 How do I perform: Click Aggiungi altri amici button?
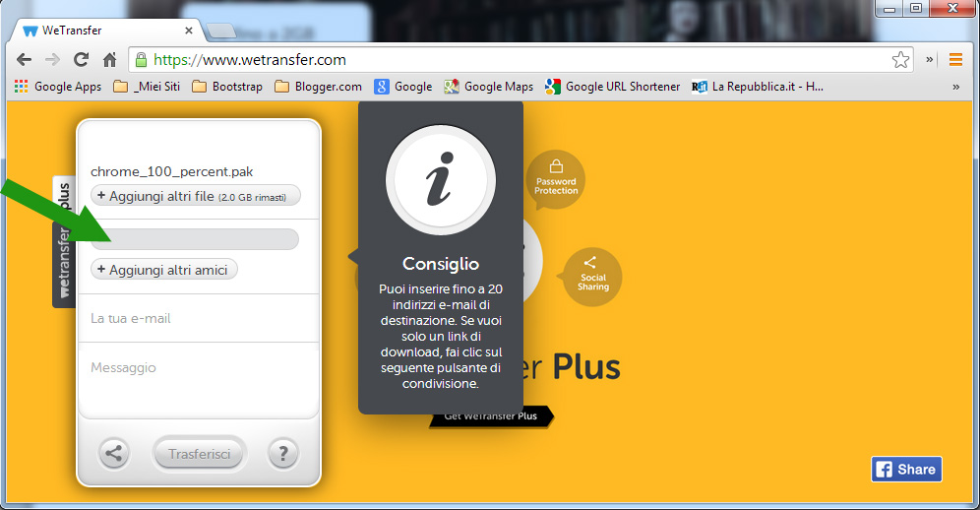coord(164,270)
